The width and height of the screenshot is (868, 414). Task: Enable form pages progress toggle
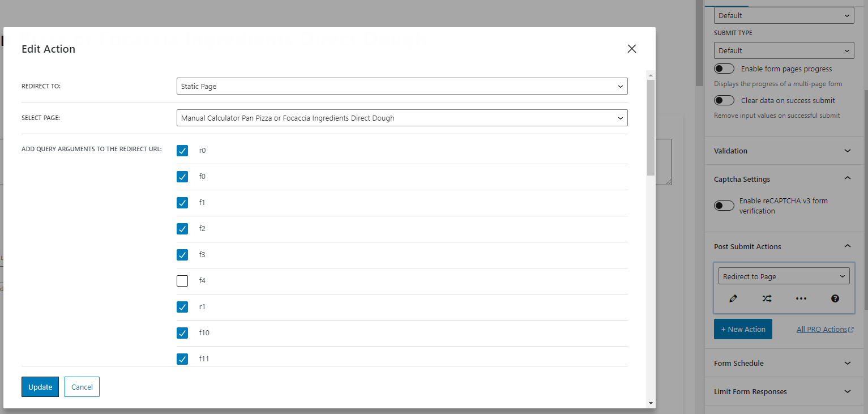(724, 68)
